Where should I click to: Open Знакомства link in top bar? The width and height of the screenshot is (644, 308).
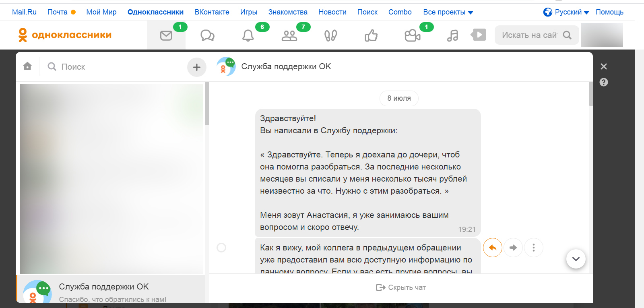pos(288,12)
